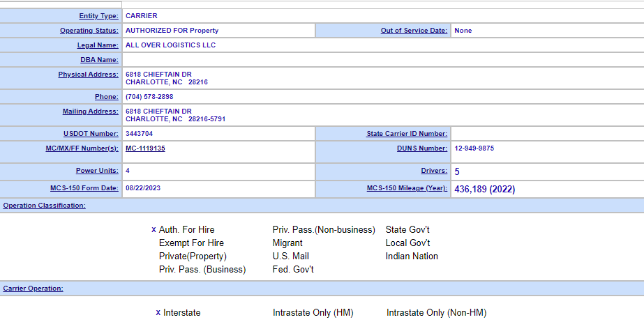Viewport: 644px width, 322px height.
Task: Select the ALL OVER LOGISTICS LLC name
Action: click(x=170, y=45)
